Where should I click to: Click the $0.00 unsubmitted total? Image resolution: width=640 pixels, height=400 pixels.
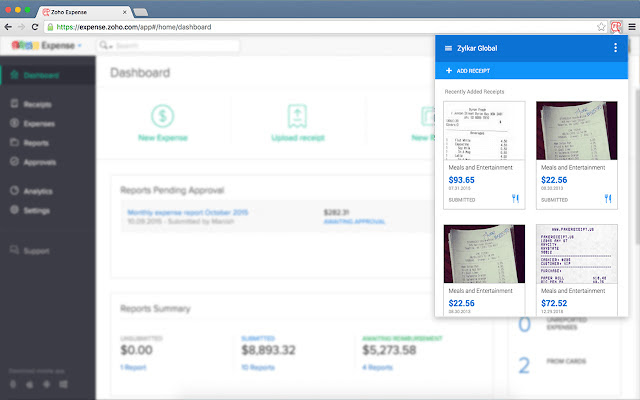(136, 350)
